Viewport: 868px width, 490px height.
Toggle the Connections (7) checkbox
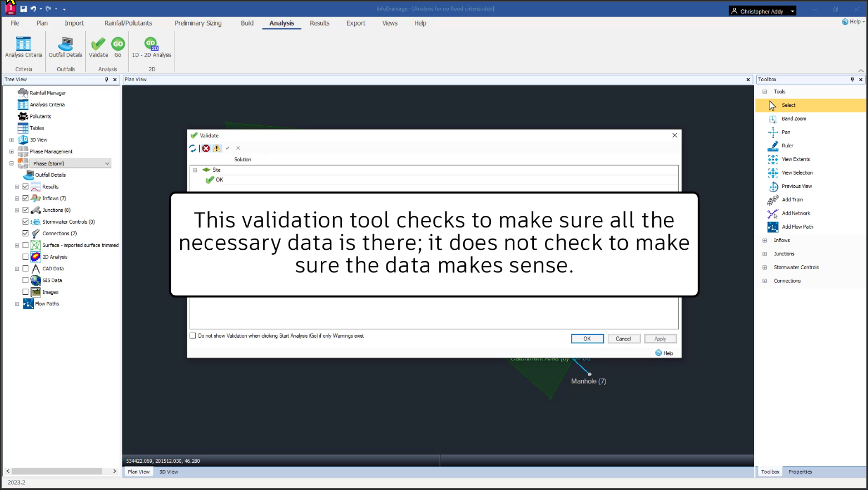point(26,234)
